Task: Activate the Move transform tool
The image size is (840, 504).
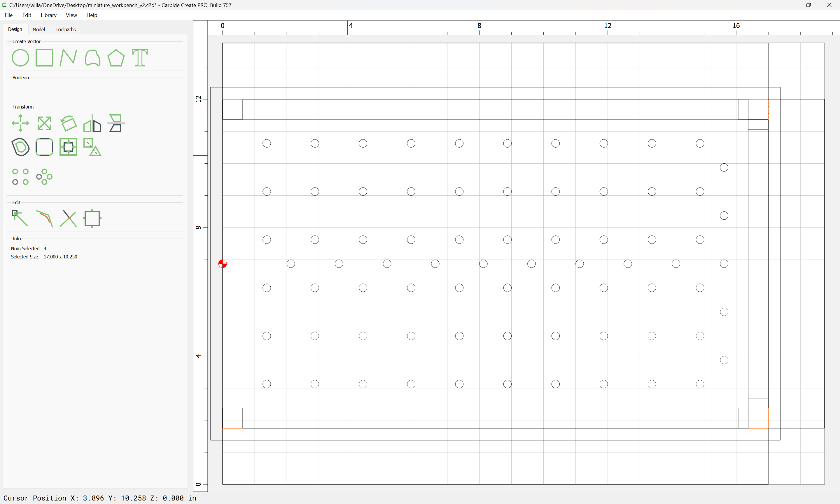Action: tap(20, 123)
